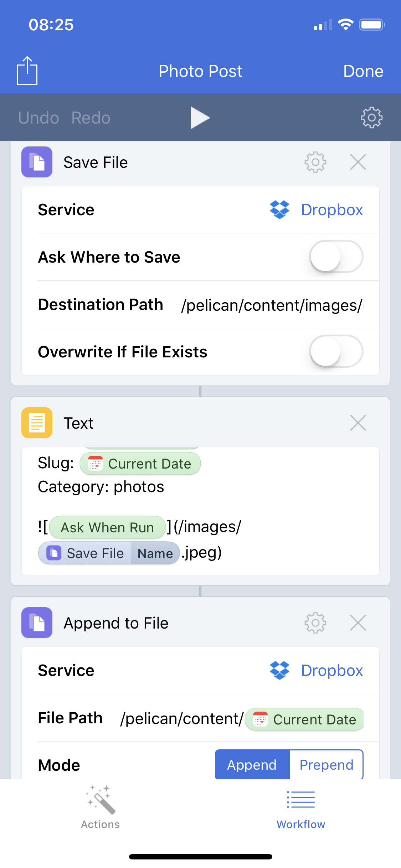The height and width of the screenshot is (868, 401).
Task: Open Append to File settings gear
Action: coord(315,622)
